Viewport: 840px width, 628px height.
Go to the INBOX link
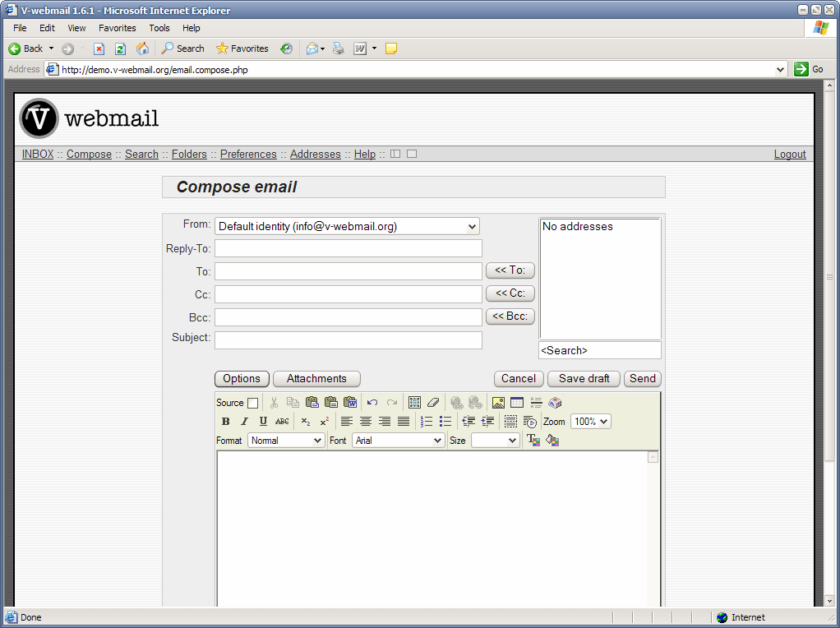[x=38, y=155]
